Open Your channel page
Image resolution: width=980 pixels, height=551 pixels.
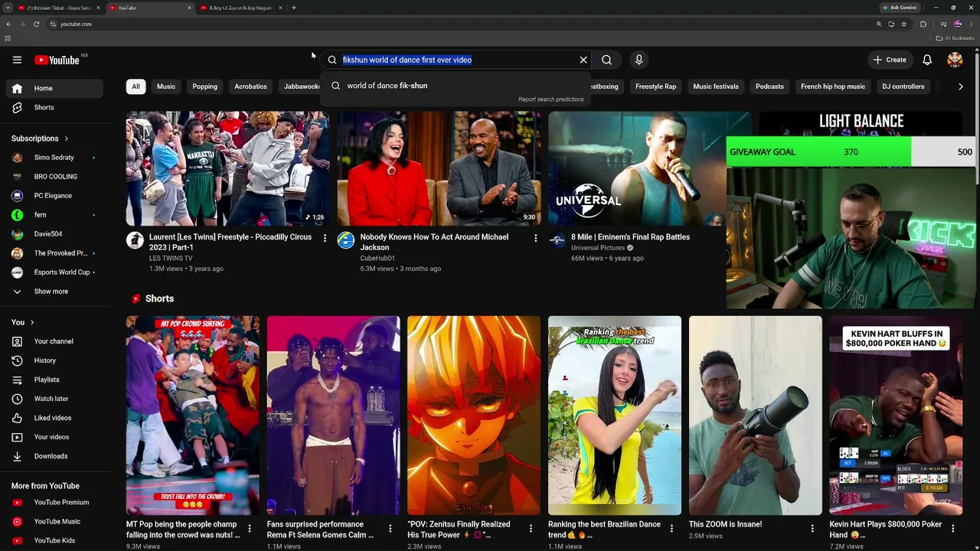(x=54, y=341)
